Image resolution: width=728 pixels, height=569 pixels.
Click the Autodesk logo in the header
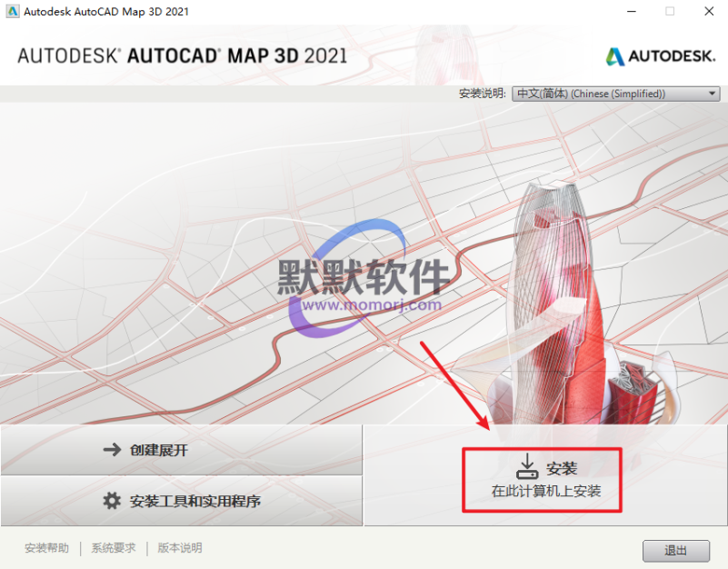click(661, 55)
